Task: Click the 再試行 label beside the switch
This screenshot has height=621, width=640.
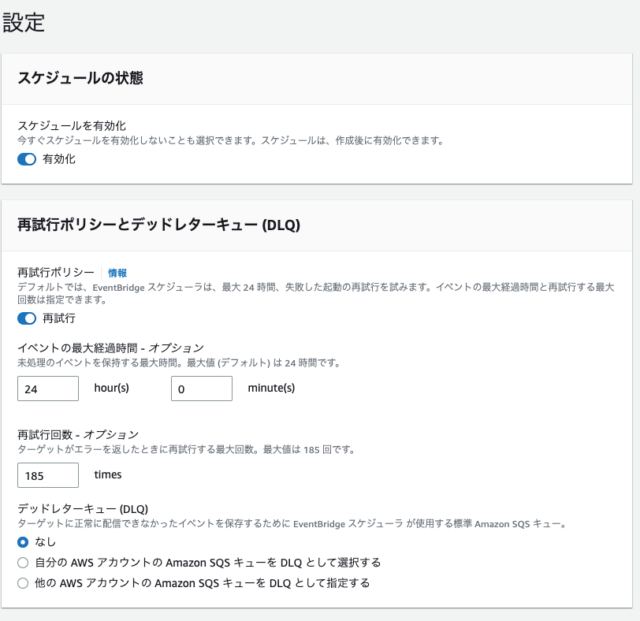Action: coord(59,318)
